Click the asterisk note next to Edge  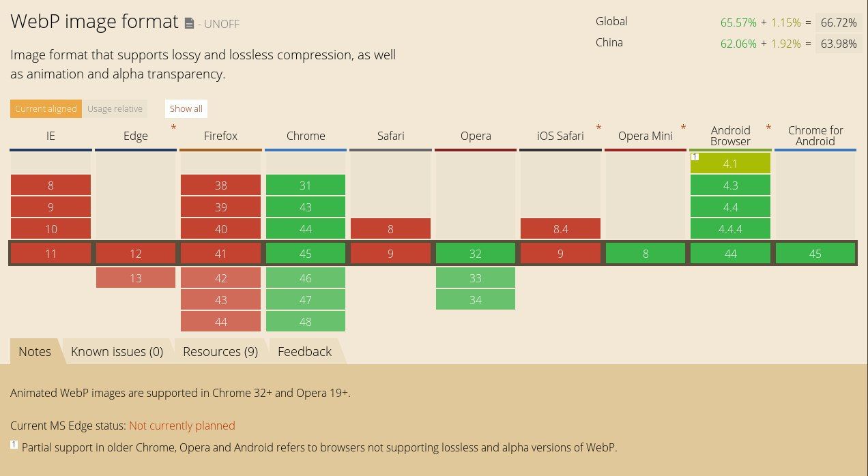(173, 128)
